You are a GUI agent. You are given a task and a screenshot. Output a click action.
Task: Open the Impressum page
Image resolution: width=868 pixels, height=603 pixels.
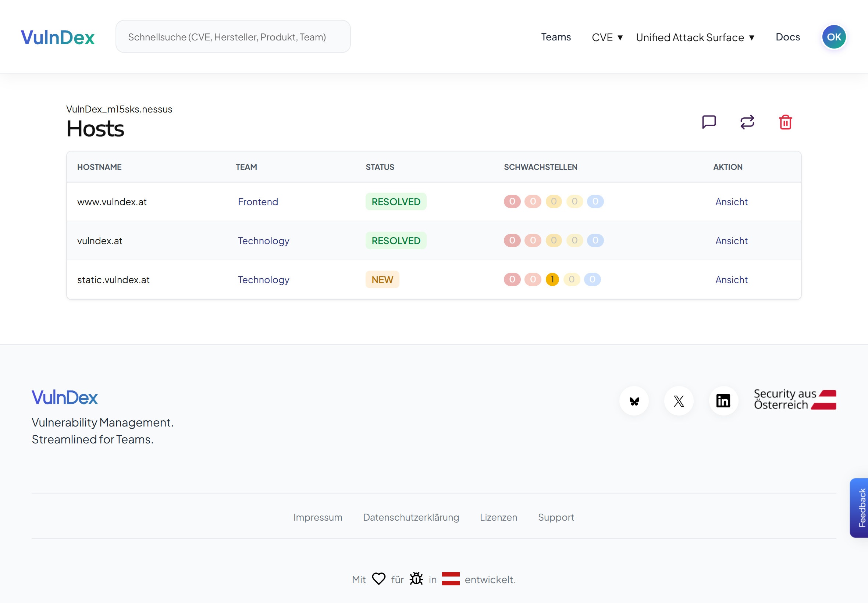click(317, 517)
